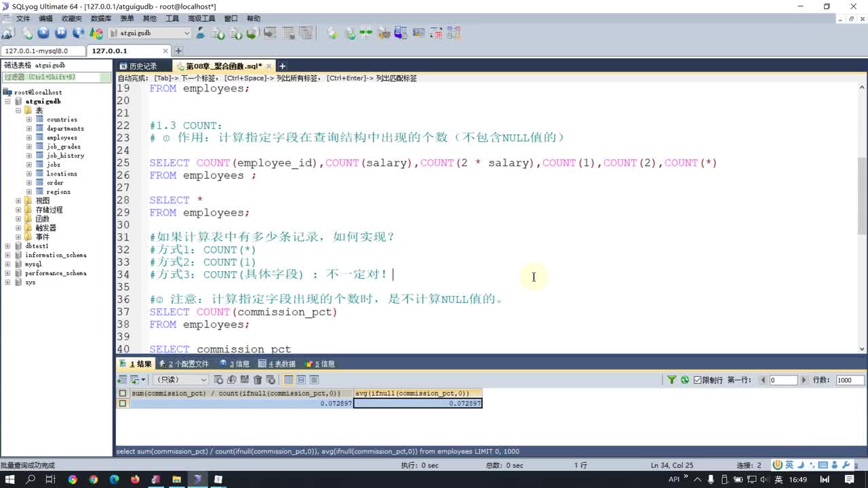
Task: Click the execute query play icon
Action: tap(43, 33)
